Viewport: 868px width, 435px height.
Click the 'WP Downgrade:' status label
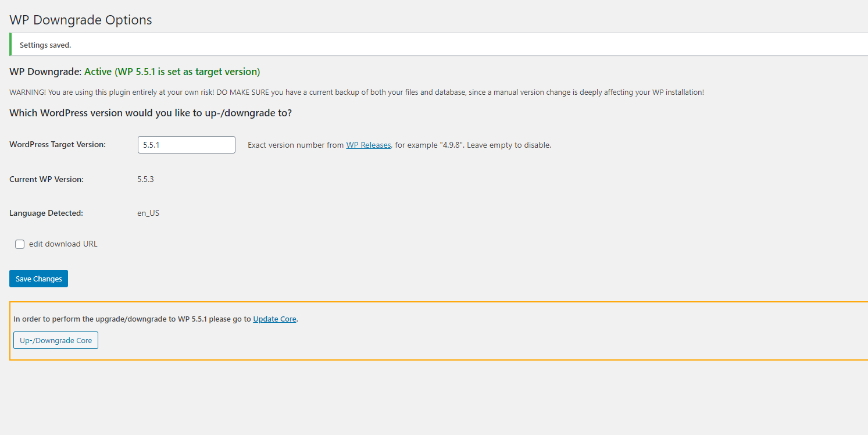click(45, 72)
